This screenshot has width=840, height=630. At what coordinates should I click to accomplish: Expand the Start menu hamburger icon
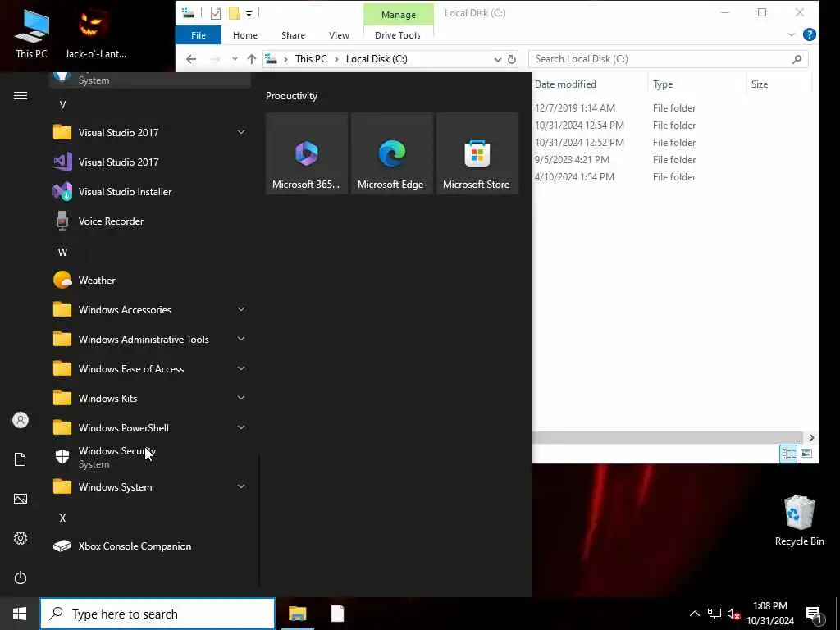[21, 95]
